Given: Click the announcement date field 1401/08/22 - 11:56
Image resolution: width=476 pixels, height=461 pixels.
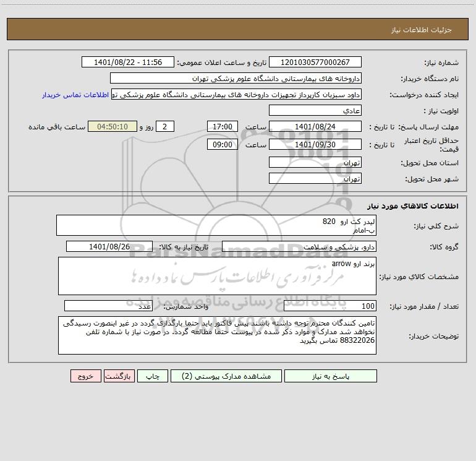Looking at the screenshot, I should (x=128, y=62).
